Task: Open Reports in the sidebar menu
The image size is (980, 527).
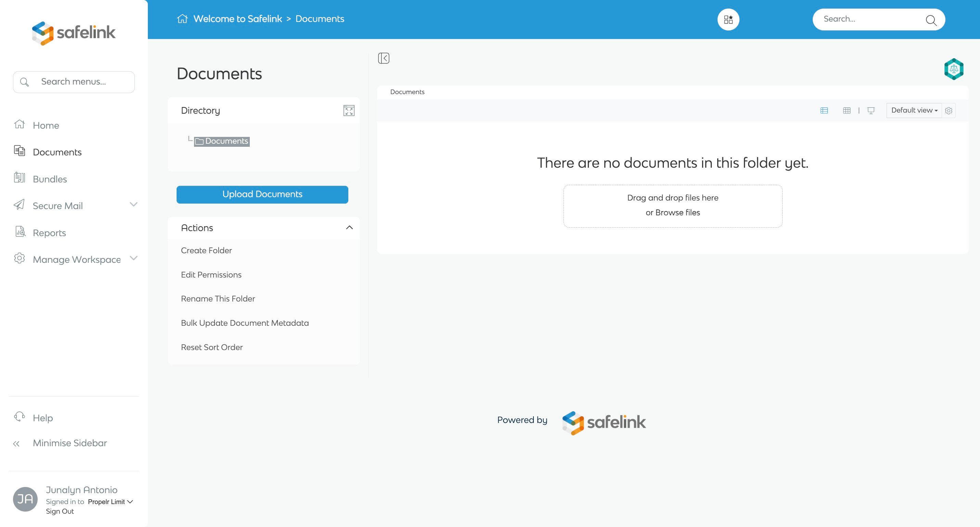Action: point(50,233)
